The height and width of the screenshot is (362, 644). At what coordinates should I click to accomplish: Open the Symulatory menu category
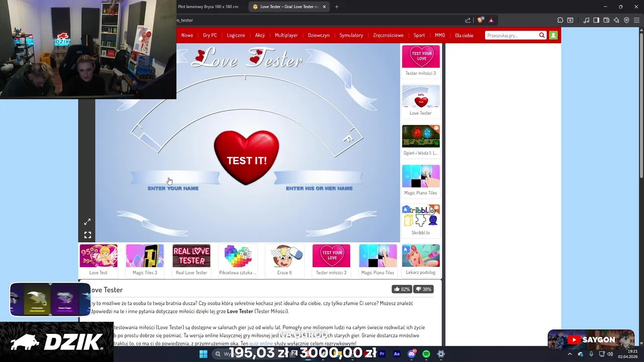point(351,35)
